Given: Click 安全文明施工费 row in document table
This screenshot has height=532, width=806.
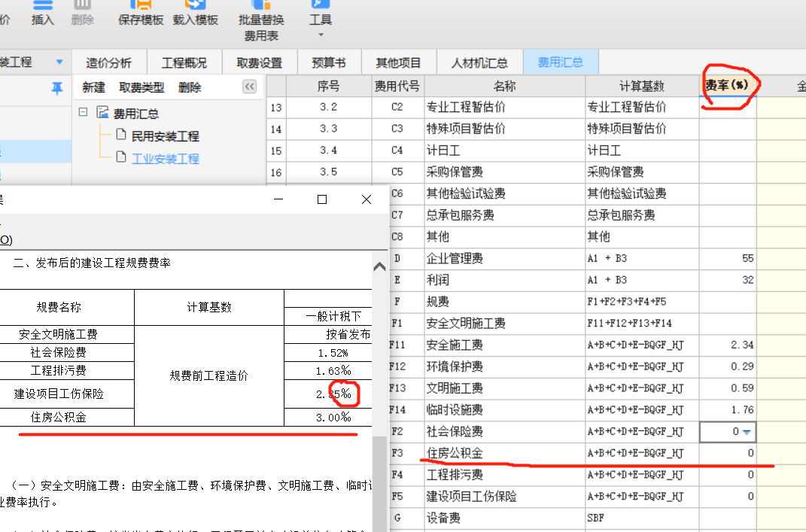Looking at the screenshot, I should [58, 335].
